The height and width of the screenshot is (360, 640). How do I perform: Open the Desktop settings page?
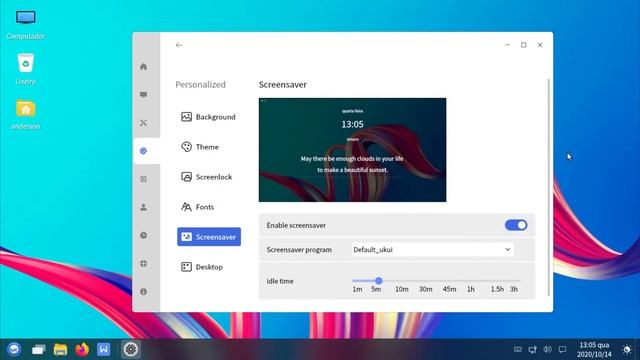(209, 267)
